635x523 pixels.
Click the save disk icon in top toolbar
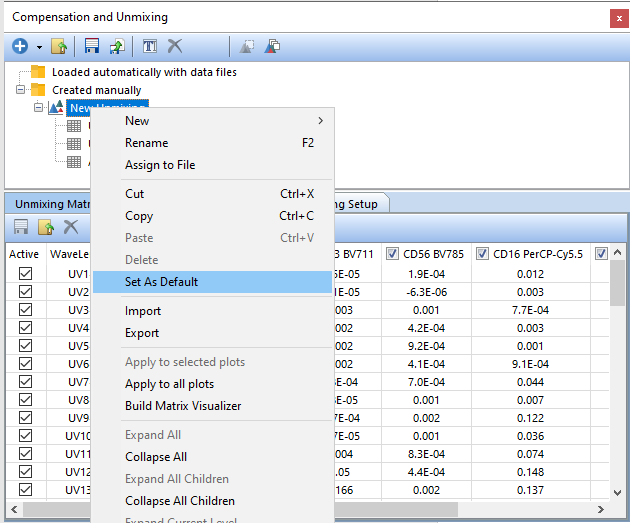pos(92,46)
